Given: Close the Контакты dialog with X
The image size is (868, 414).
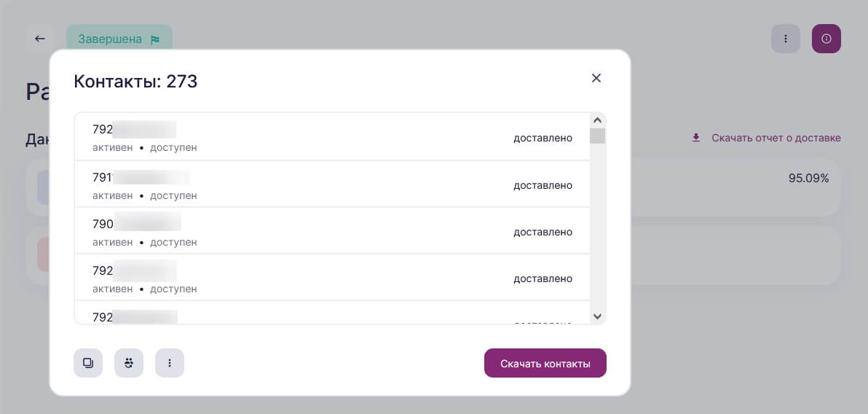Looking at the screenshot, I should pyautogui.click(x=596, y=78).
